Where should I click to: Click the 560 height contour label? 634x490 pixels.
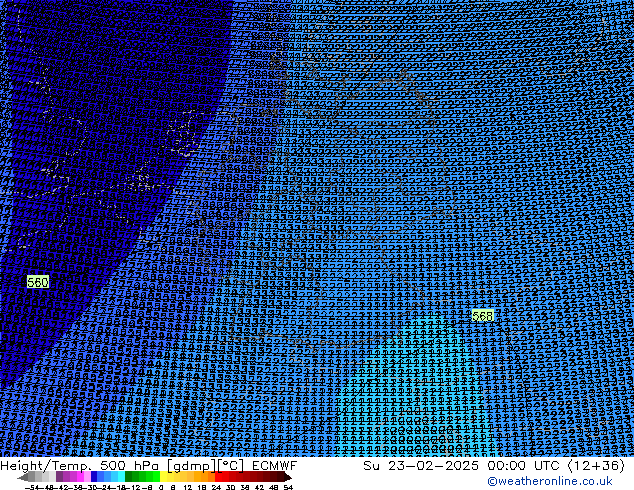(38, 282)
